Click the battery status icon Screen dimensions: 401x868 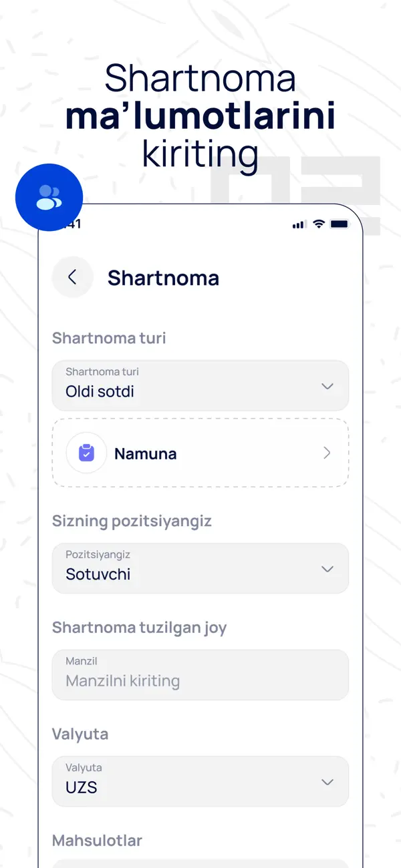click(x=340, y=224)
